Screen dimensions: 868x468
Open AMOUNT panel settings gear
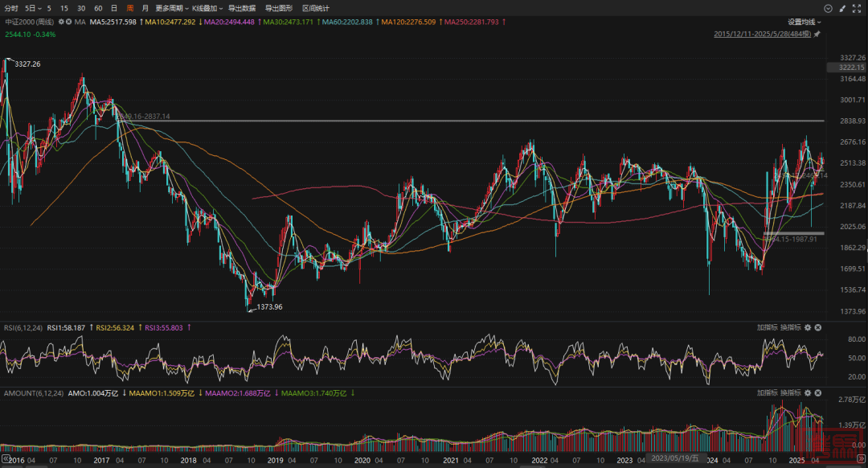(x=808, y=392)
